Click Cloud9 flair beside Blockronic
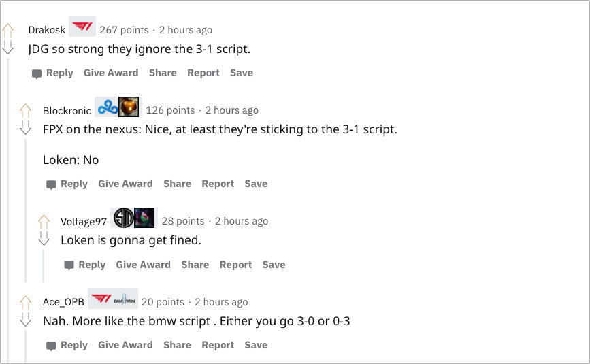The image size is (590, 364). coord(108,107)
